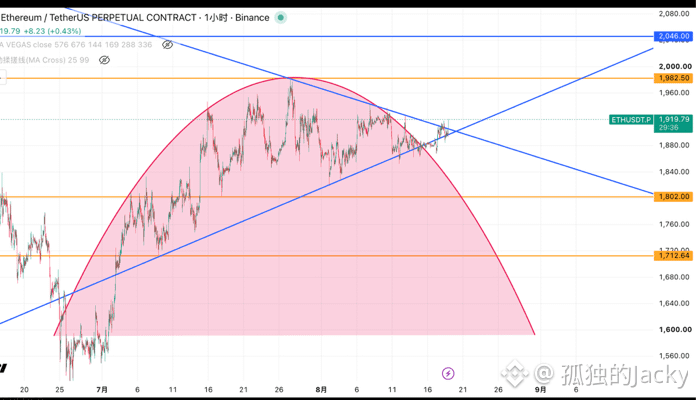This screenshot has width=696, height=400.
Task: Click the 7月 date axis label
Action: pyautogui.click(x=102, y=390)
